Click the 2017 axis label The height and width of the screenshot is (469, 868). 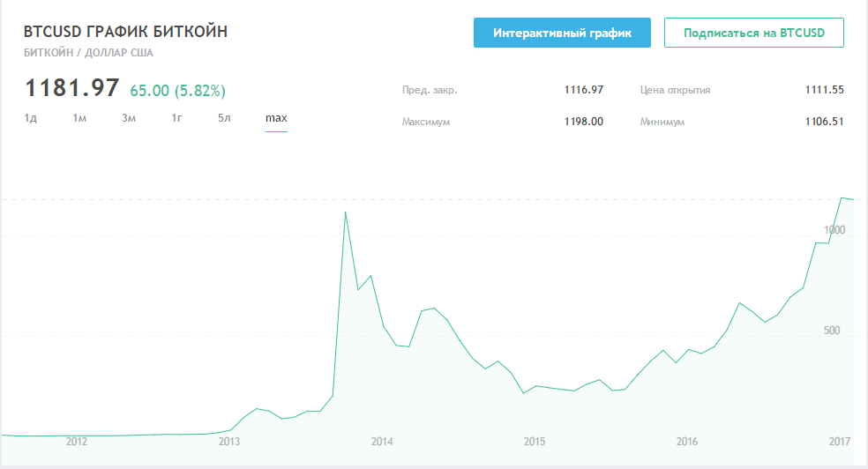839,442
